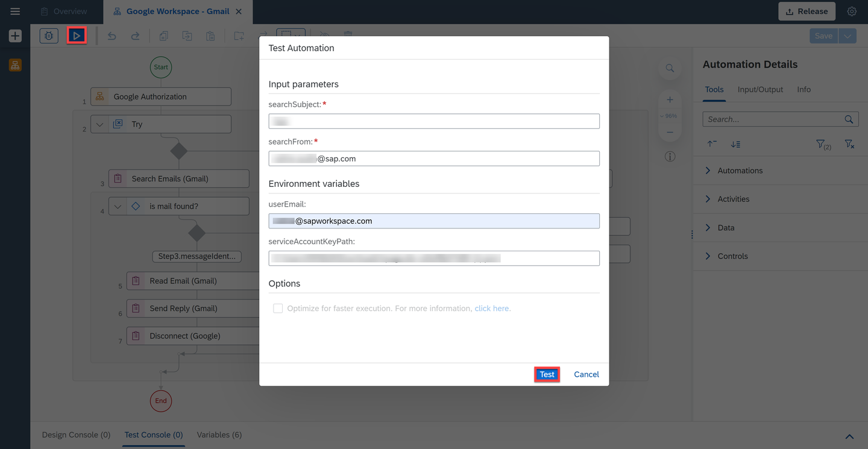Image resolution: width=868 pixels, height=449 pixels.
Task: Select the orange automation icon in sidebar
Action: 15,65
